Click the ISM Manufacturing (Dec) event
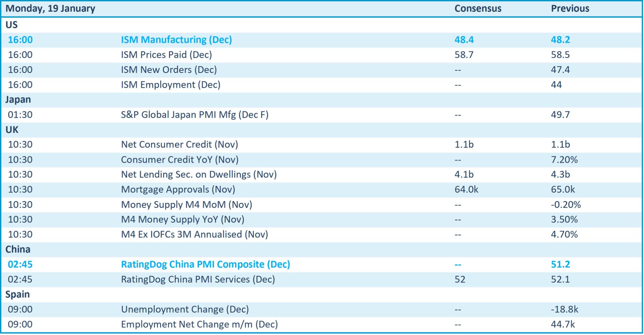Screen dimensions: 644x335 coord(176,40)
